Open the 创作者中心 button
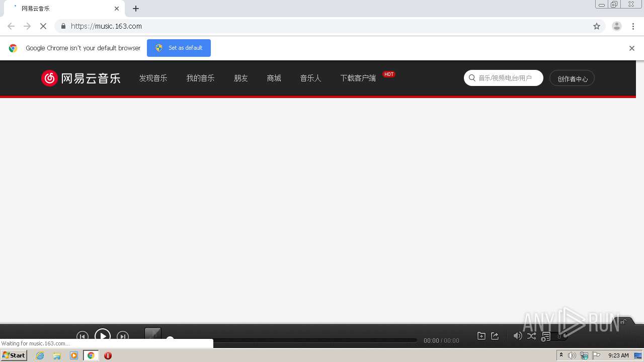Screen dimensions: 644x362 pyautogui.click(x=572, y=78)
